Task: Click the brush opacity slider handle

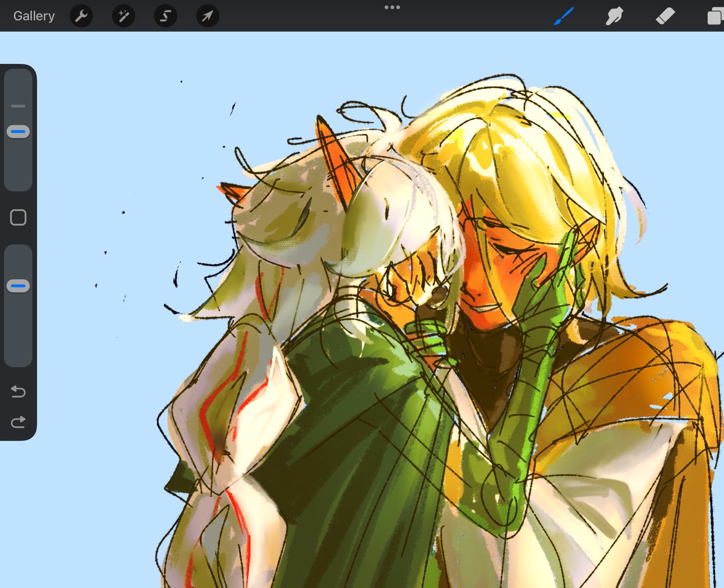Action: pos(18,286)
